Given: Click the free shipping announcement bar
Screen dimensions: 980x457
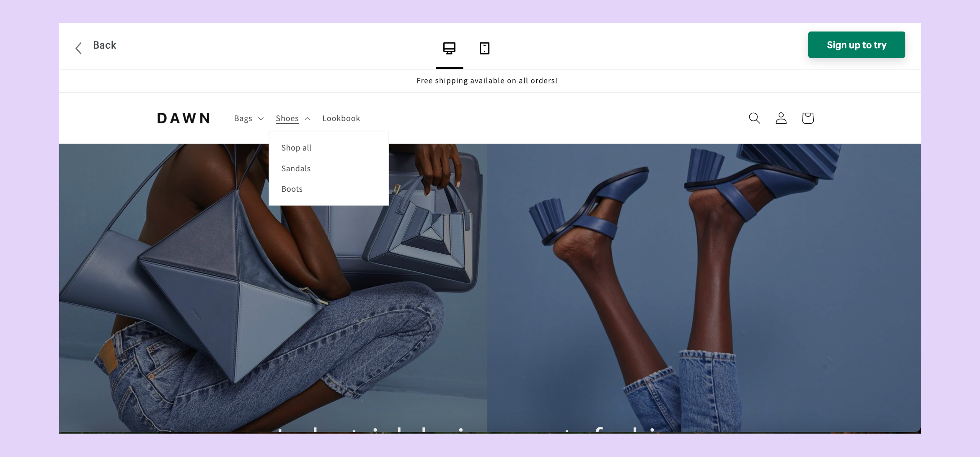Looking at the screenshot, I should [487, 81].
